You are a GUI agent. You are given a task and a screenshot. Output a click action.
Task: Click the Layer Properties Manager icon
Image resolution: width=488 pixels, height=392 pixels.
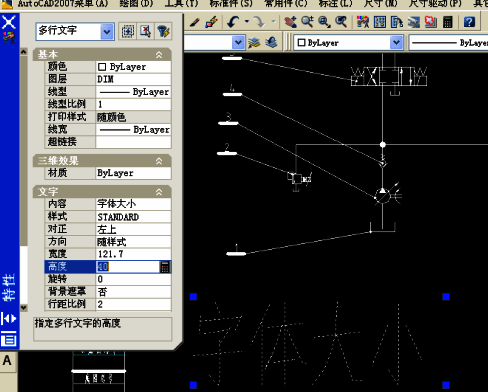(254, 43)
